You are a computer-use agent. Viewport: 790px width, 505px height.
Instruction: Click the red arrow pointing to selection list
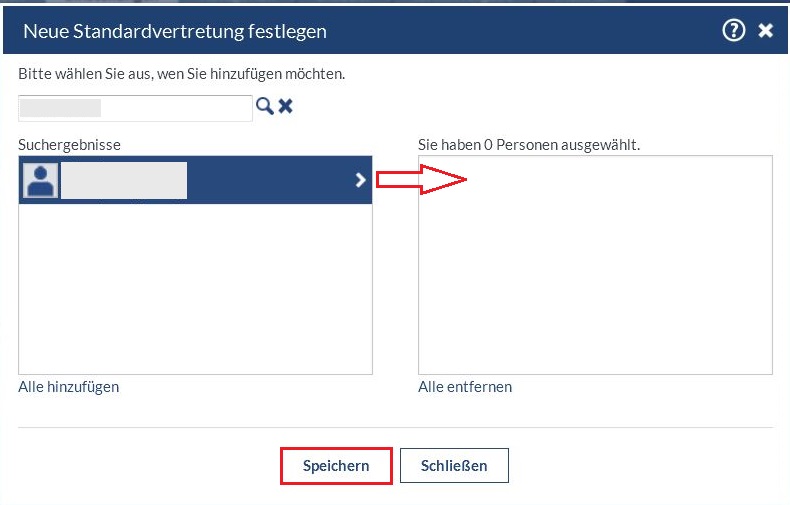coord(422,180)
